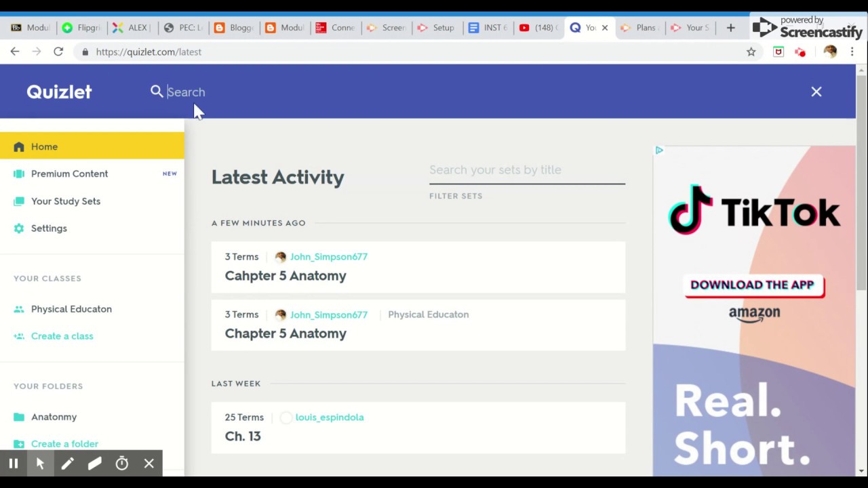Click the Your Study Sets icon
868x488 pixels.
[19, 201]
